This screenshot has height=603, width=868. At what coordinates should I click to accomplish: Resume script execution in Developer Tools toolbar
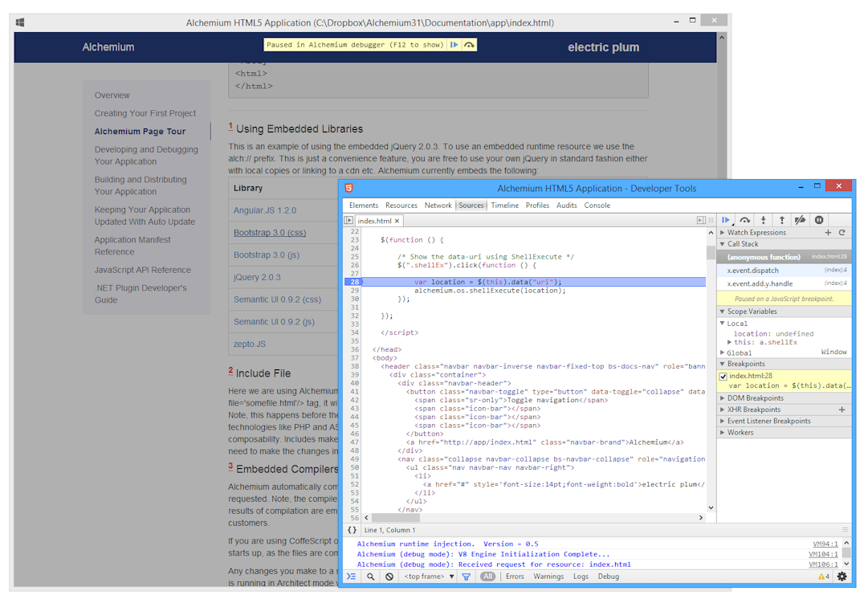pos(726,220)
